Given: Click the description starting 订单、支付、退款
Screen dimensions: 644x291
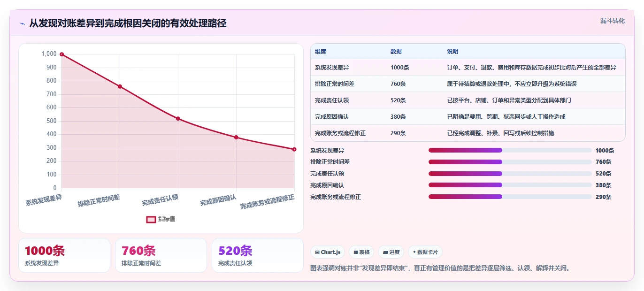Looking at the screenshot, I should point(531,68).
